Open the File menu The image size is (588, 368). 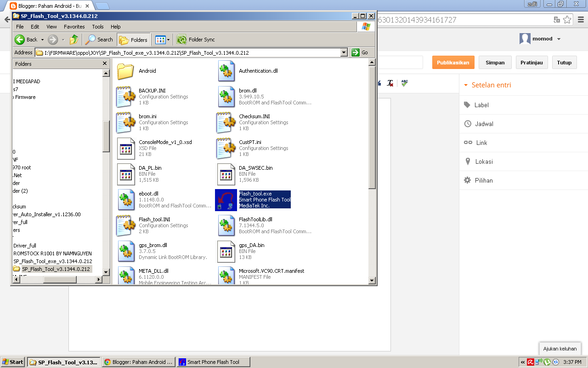[20, 27]
